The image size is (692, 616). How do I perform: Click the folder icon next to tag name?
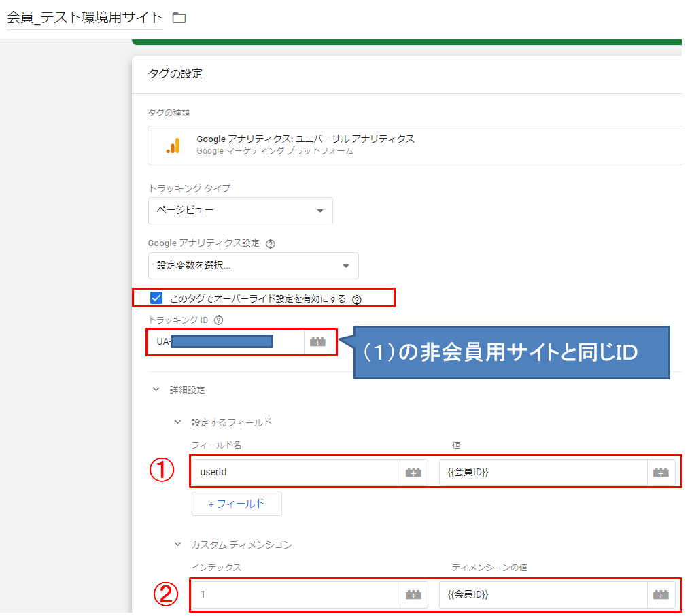tap(179, 18)
